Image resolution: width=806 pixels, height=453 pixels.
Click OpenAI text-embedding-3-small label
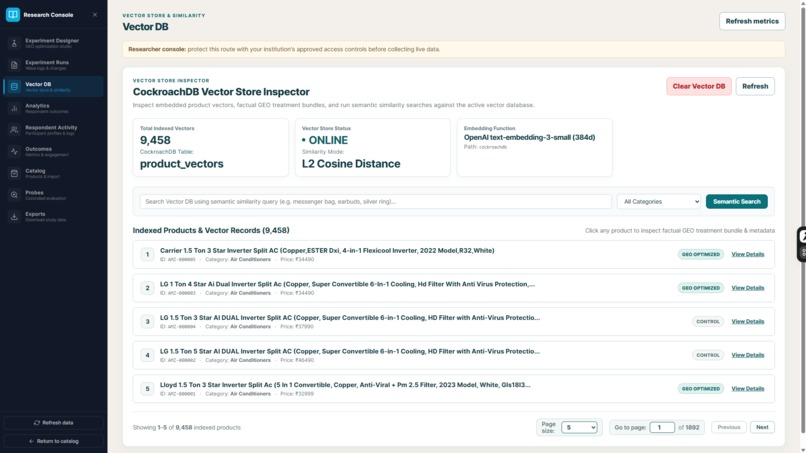click(x=529, y=137)
